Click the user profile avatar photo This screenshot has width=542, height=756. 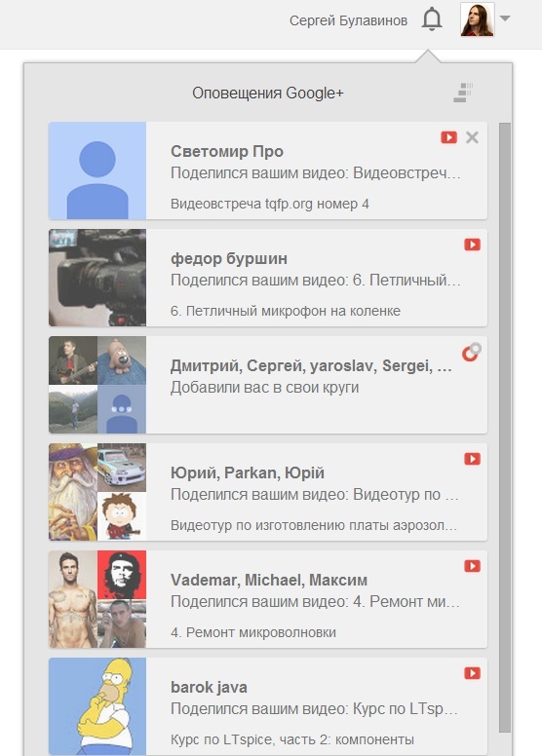click(478, 19)
